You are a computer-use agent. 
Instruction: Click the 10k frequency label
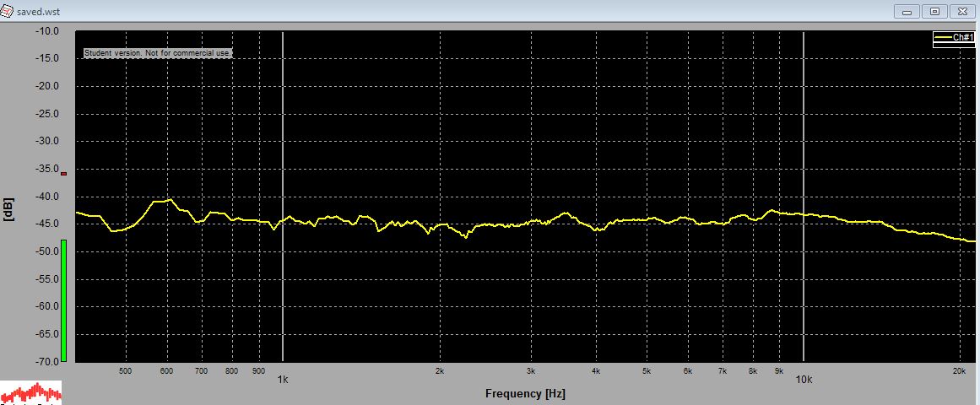[803, 379]
